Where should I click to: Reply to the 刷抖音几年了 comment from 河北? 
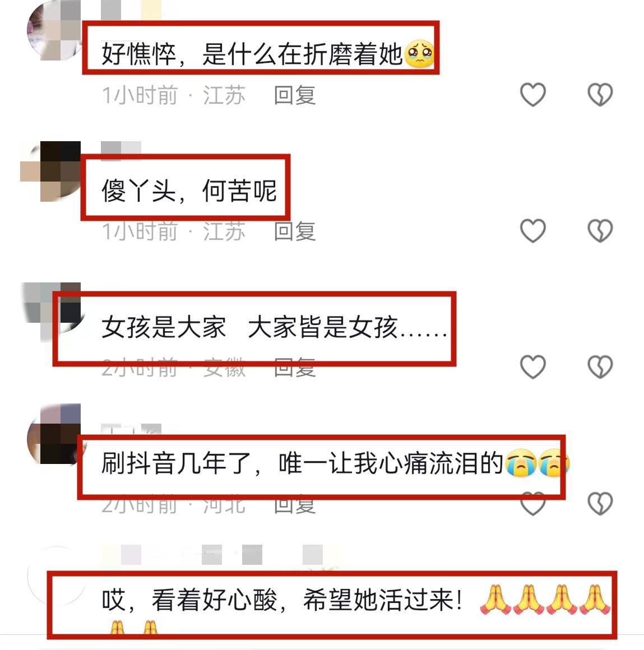click(x=295, y=504)
